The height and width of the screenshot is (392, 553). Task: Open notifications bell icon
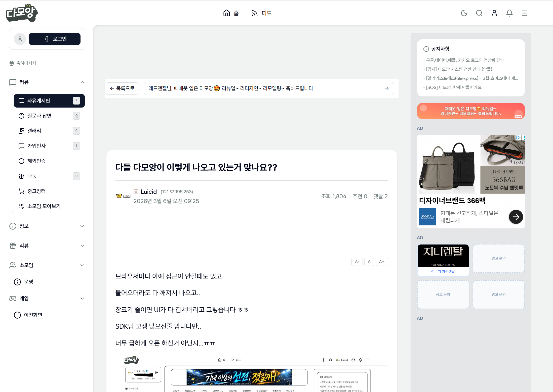509,13
